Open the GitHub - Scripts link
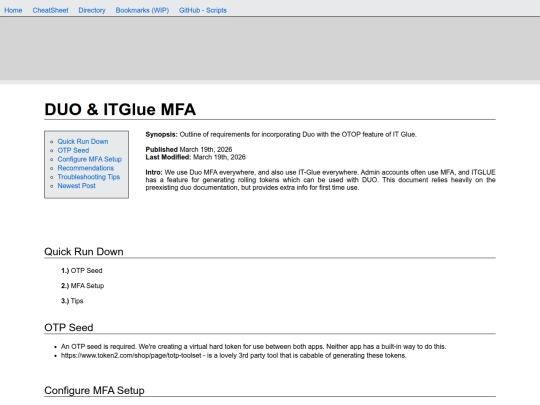This screenshot has width=540, height=405. pyautogui.click(x=202, y=10)
